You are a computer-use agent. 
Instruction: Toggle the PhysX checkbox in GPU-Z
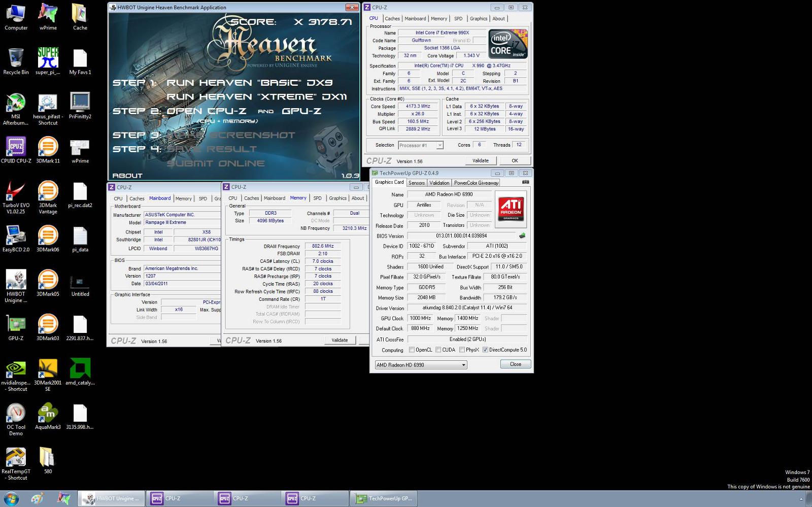point(462,350)
